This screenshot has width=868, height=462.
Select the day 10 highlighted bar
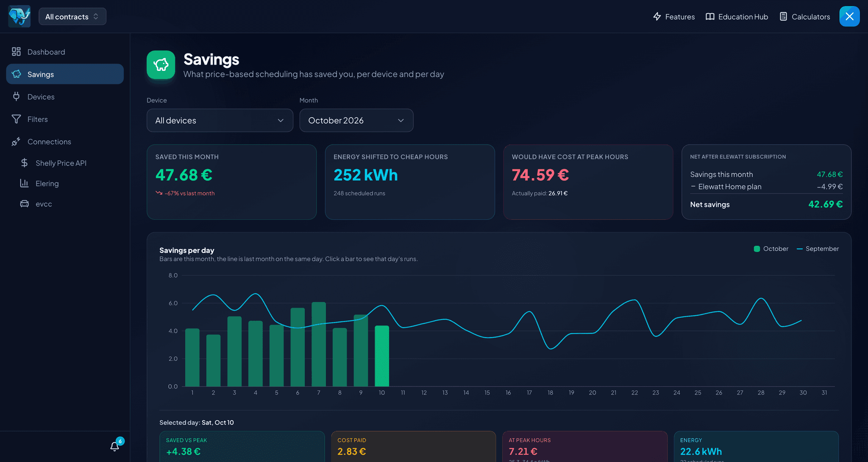pos(382,356)
